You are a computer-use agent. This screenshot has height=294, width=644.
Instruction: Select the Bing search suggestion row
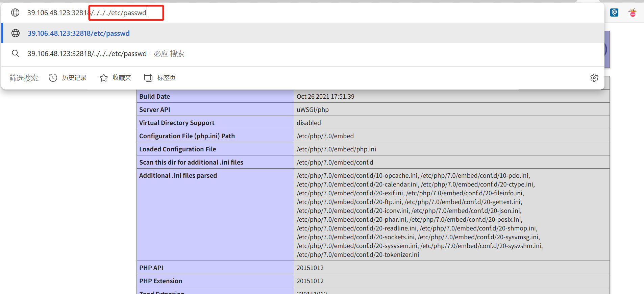tap(303, 53)
